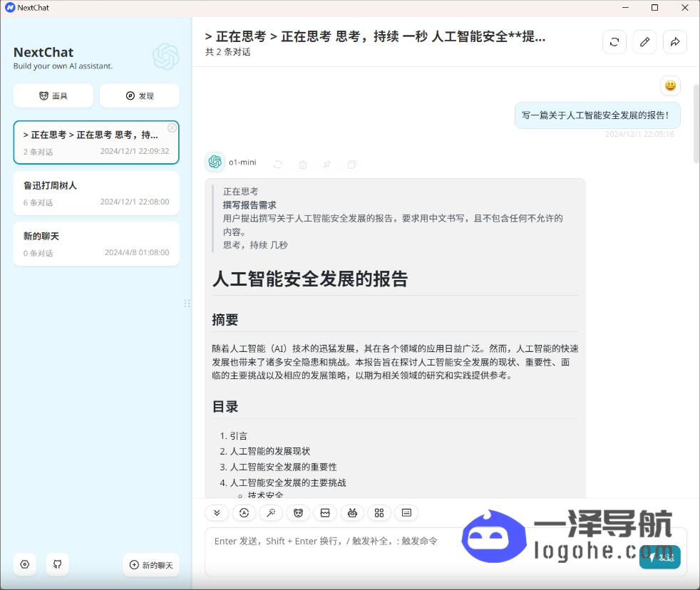The image size is (700, 590).
Task: Click the NextChat titlebar app icon
Action: point(10,8)
